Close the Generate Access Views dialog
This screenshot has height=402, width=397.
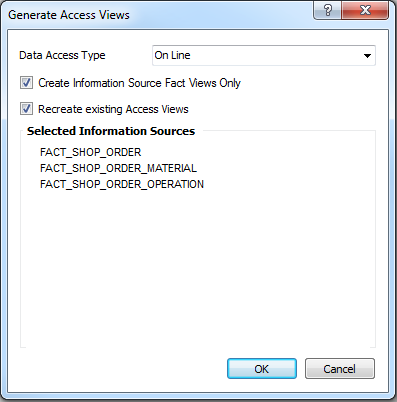click(365, 10)
